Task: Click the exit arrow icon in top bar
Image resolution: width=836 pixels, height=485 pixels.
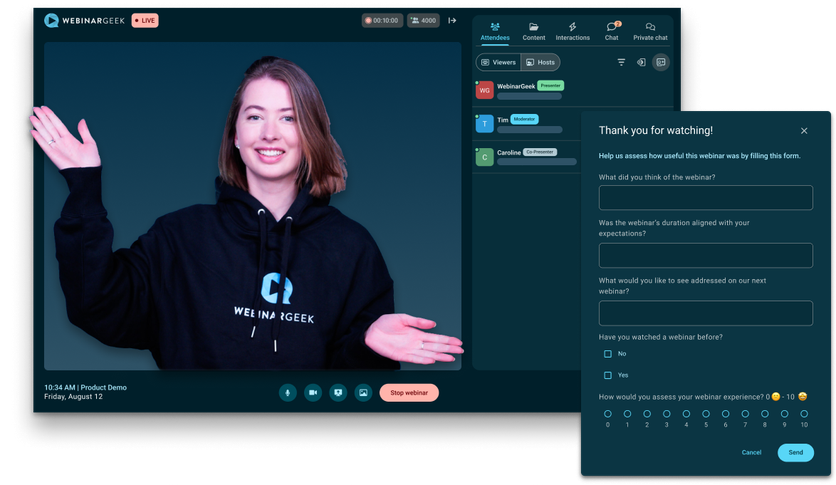Action: point(452,21)
